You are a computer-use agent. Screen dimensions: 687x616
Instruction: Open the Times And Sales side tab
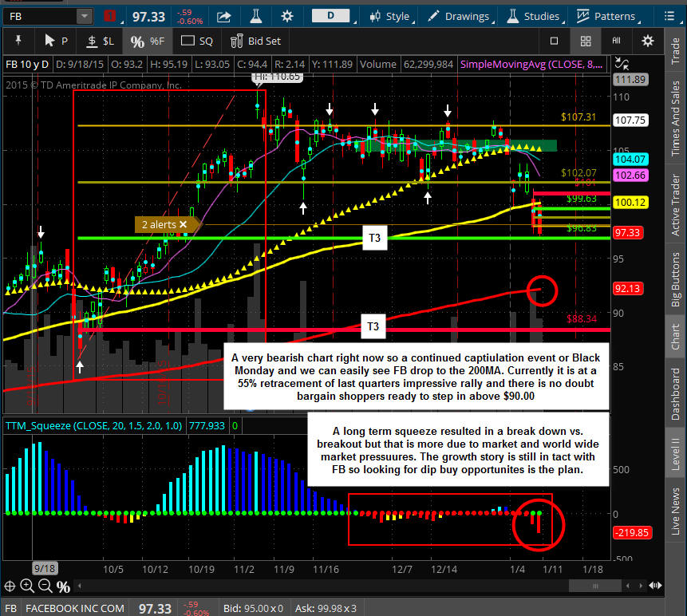675,118
